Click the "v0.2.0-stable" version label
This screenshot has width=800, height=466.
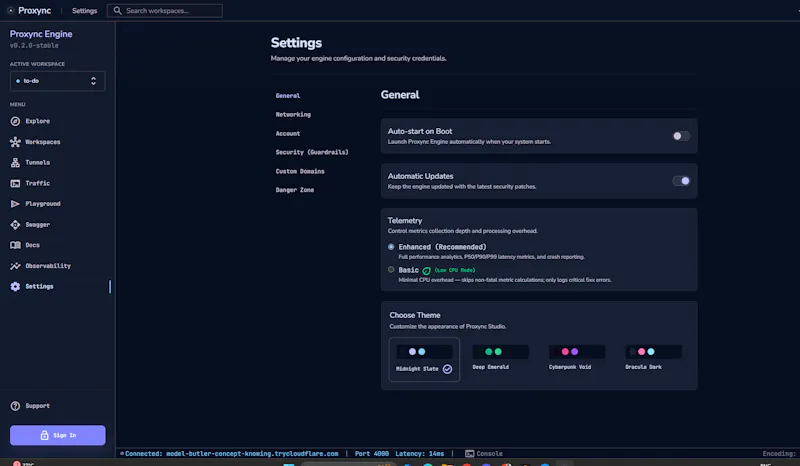34,45
